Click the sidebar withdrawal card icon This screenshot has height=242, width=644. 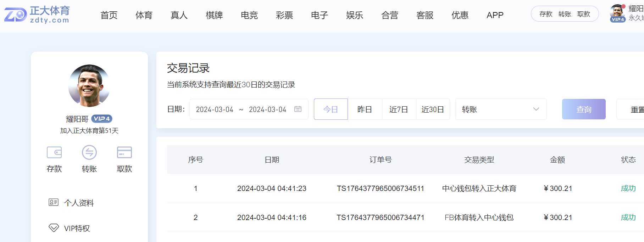(x=124, y=153)
